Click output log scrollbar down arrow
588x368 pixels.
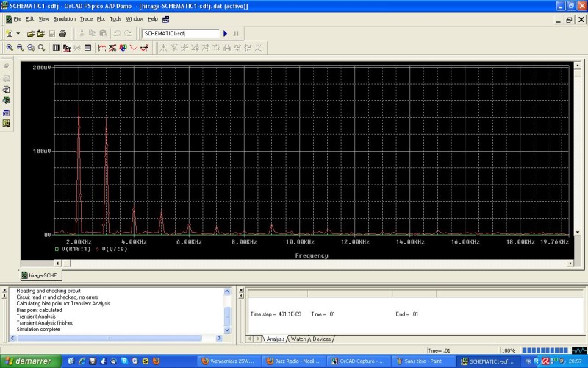click(227, 330)
